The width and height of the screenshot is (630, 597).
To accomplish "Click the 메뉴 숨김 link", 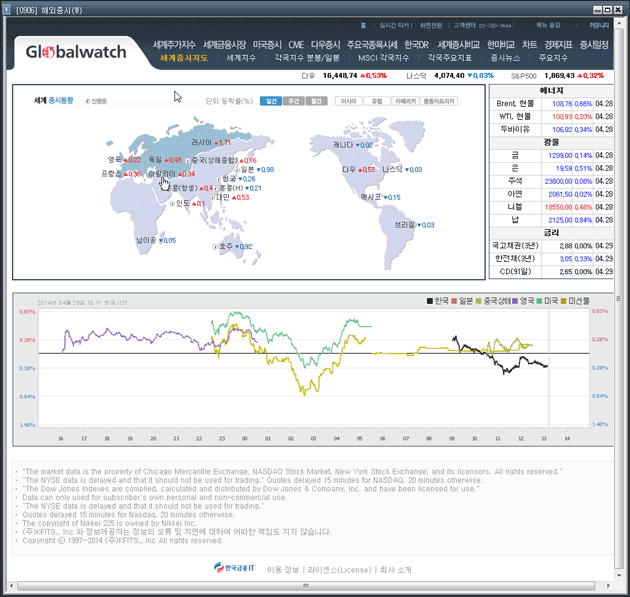I will click(x=548, y=25).
